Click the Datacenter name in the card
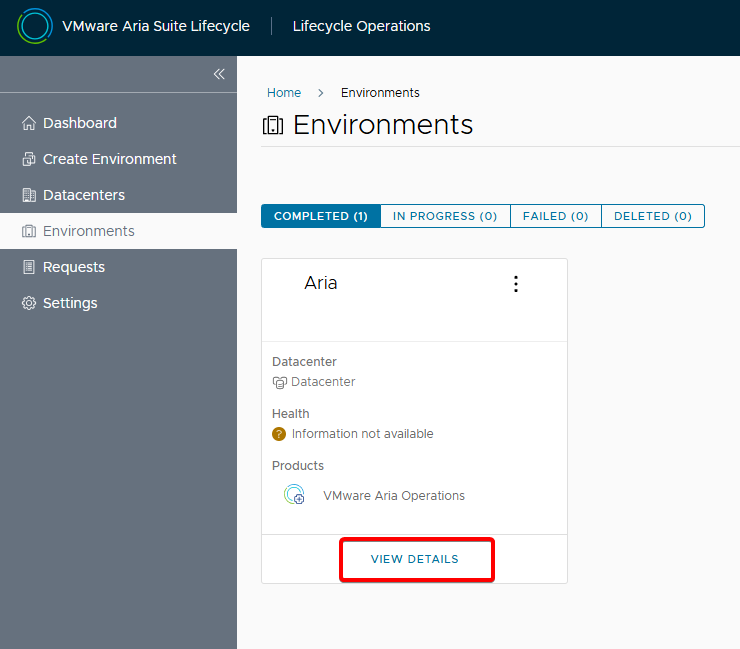 [x=322, y=382]
